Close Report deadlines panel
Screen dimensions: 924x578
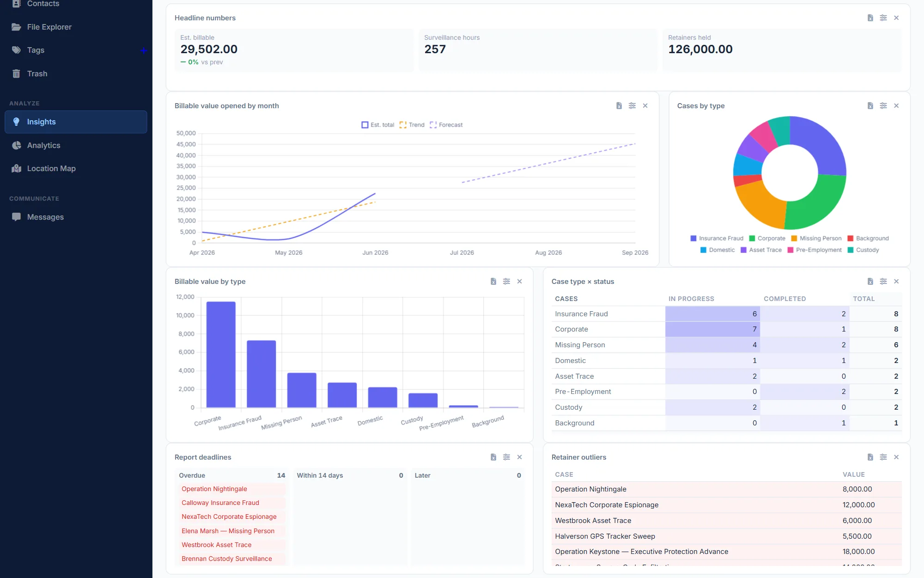point(520,457)
